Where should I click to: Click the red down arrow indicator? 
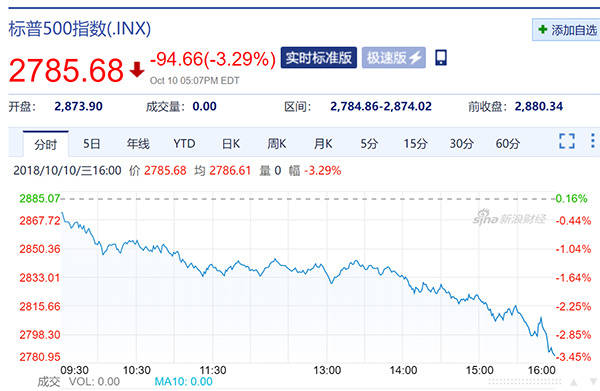click(x=137, y=70)
